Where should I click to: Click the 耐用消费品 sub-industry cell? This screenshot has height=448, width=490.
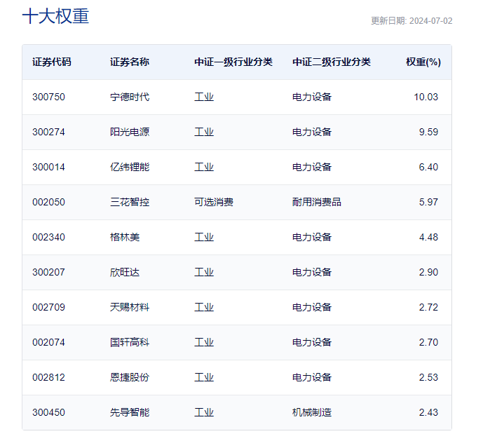[x=317, y=202]
